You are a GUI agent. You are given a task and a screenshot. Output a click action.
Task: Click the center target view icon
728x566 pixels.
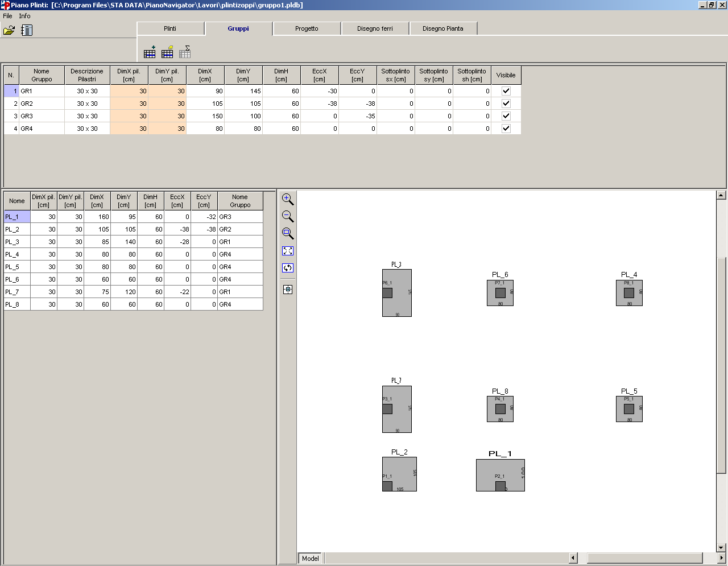point(288,290)
